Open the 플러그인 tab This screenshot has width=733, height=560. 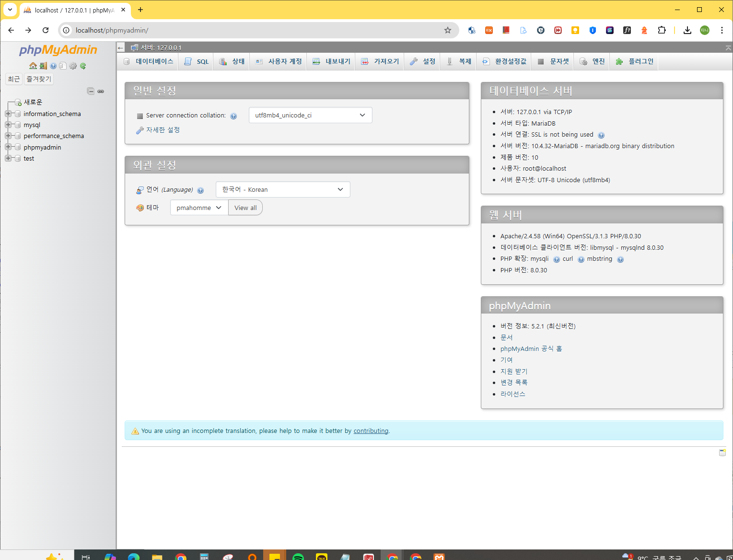click(635, 61)
